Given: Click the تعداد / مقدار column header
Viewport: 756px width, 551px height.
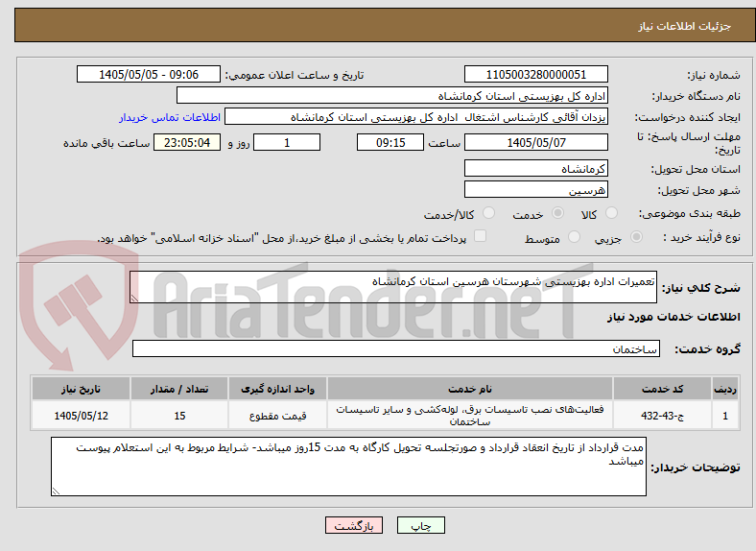Looking at the screenshot, I should [179, 389].
